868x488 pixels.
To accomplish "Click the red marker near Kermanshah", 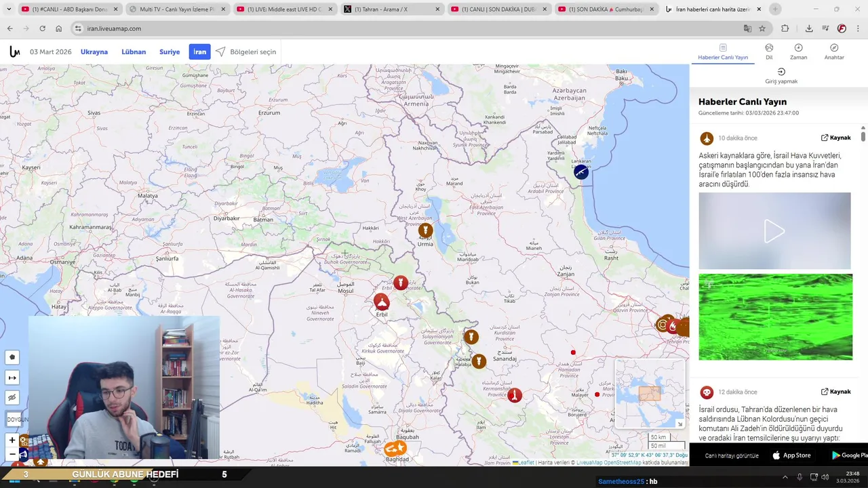I will coord(515,395).
